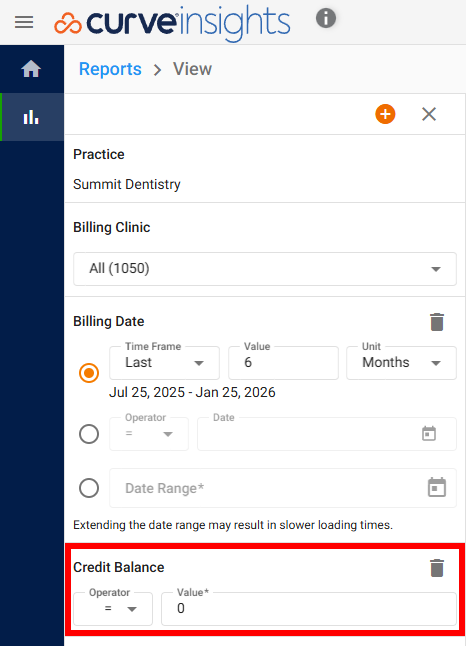This screenshot has width=466, height=646.
Task: Open the calendar picker for Date field
Action: 429,434
